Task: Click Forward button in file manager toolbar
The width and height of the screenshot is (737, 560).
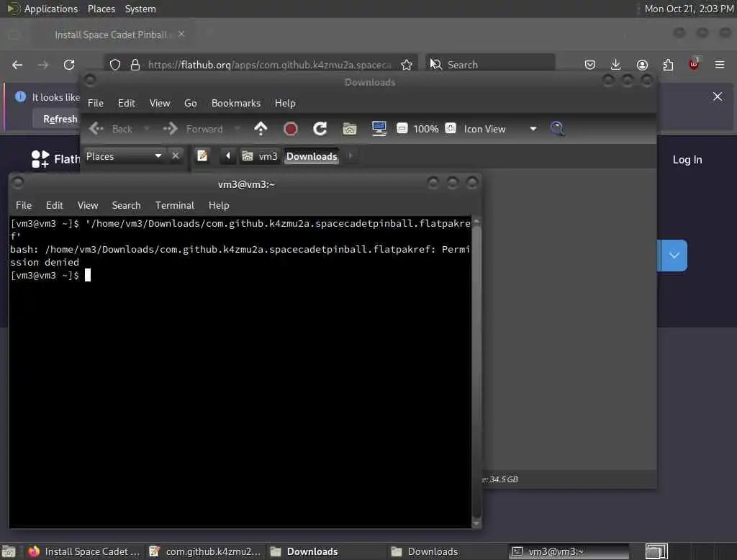Action: [x=193, y=129]
